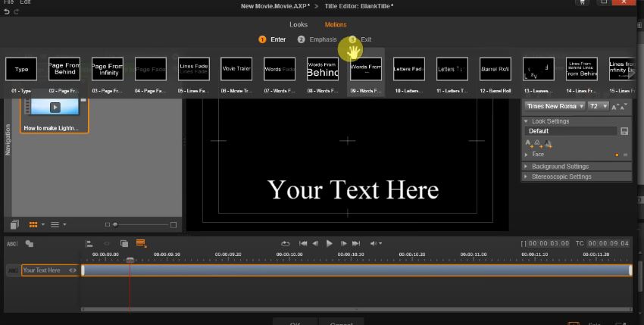The image size is (644, 325).
Task: Jump to the start of the title
Action: (303, 244)
